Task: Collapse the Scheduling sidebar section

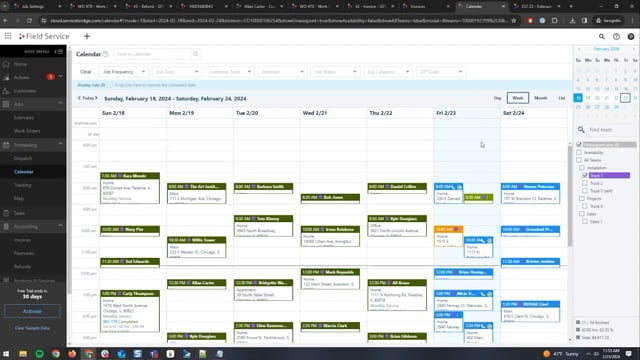Action: [60, 144]
